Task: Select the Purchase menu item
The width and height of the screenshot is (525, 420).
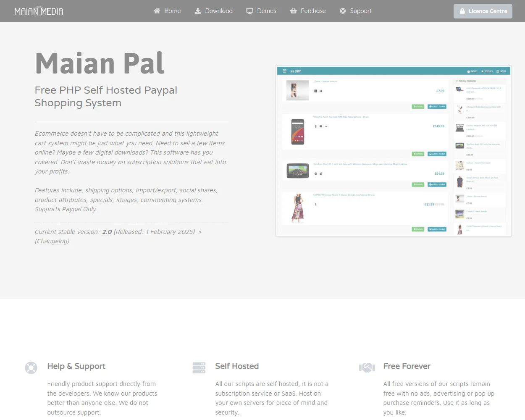Action: [x=308, y=11]
